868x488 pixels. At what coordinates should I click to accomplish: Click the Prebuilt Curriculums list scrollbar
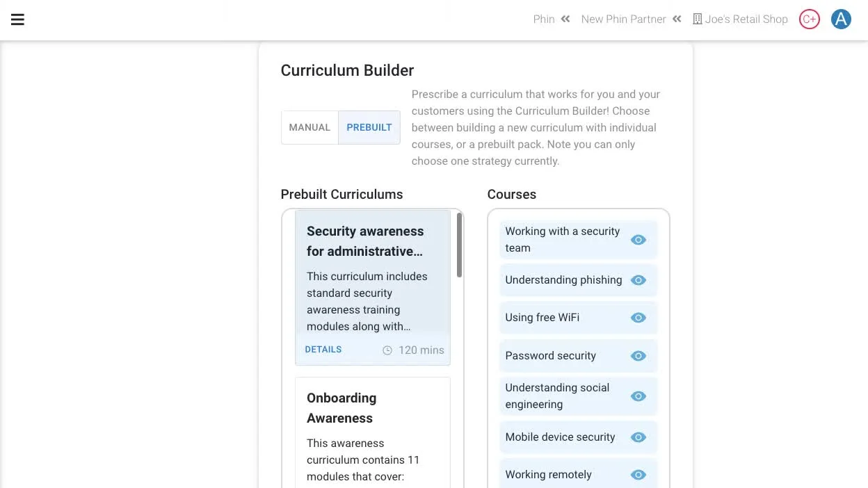459,245
